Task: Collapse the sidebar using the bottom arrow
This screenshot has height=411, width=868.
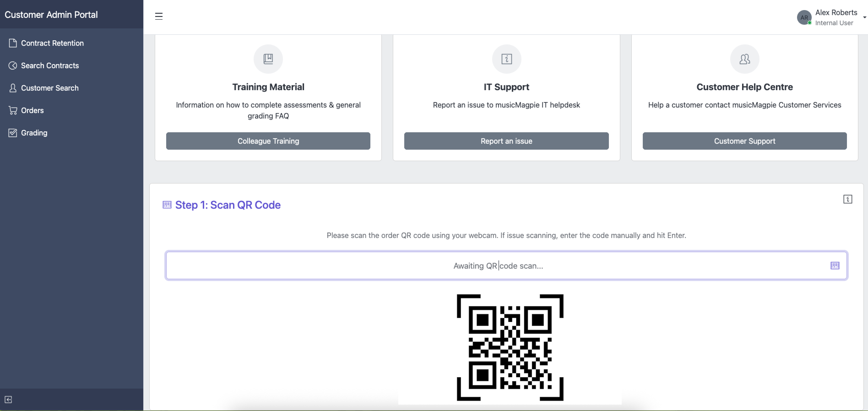Action: pyautogui.click(x=8, y=400)
